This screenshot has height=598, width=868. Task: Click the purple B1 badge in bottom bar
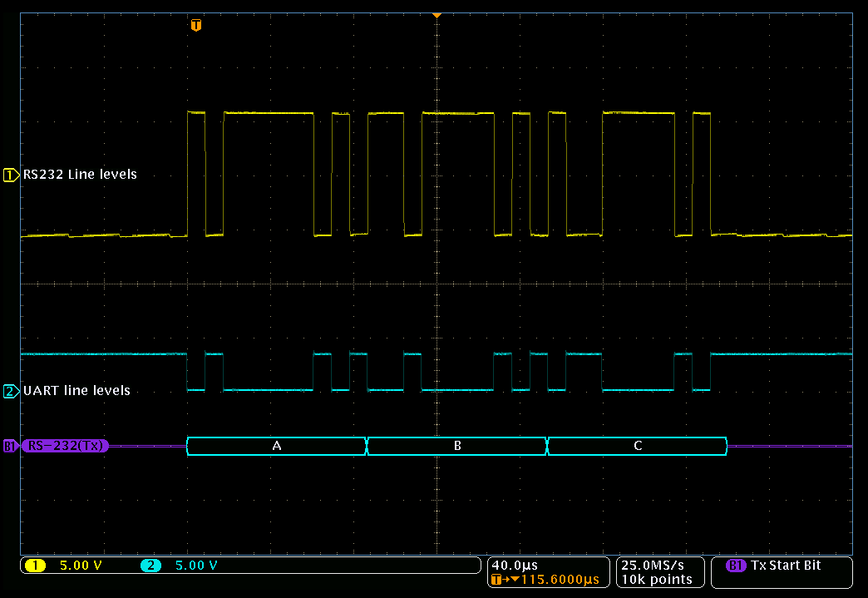coord(736,566)
